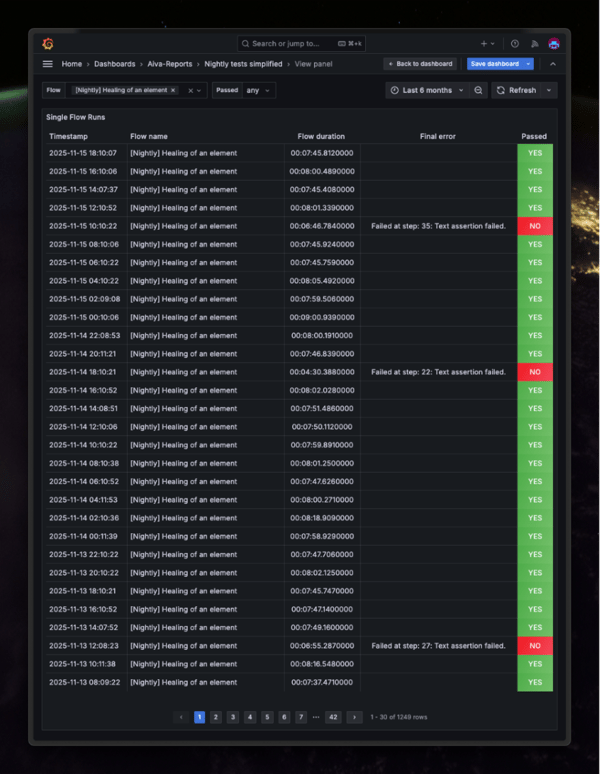Image resolution: width=600 pixels, height=774 pixels.
Task: Open the news feed icon
Action: point(534,44)
